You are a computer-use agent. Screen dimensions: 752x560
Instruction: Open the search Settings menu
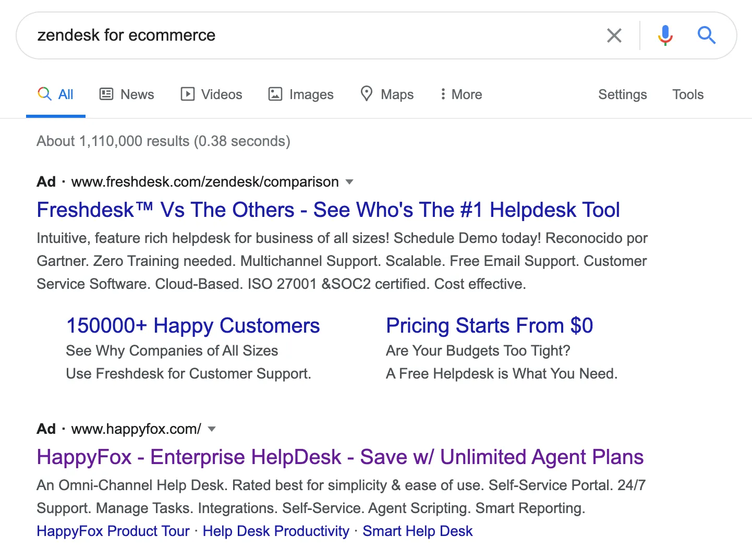click(x=622, y=94)
